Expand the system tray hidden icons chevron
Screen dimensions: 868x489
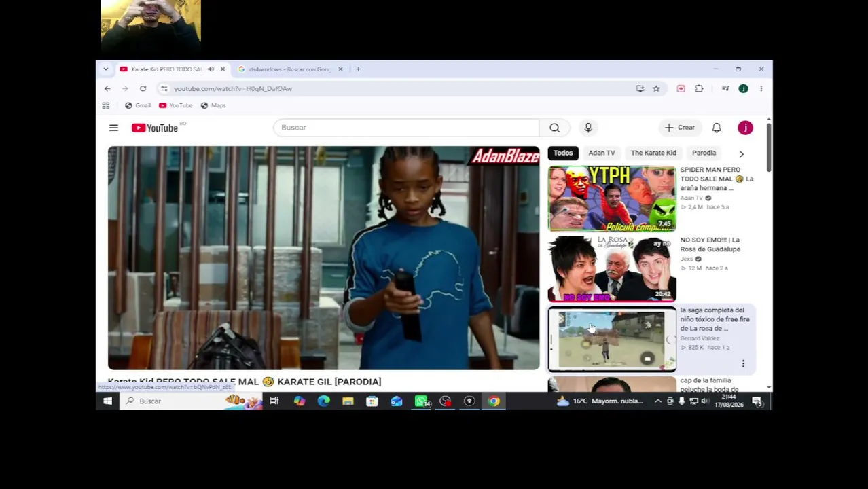(x=657, y=401)
